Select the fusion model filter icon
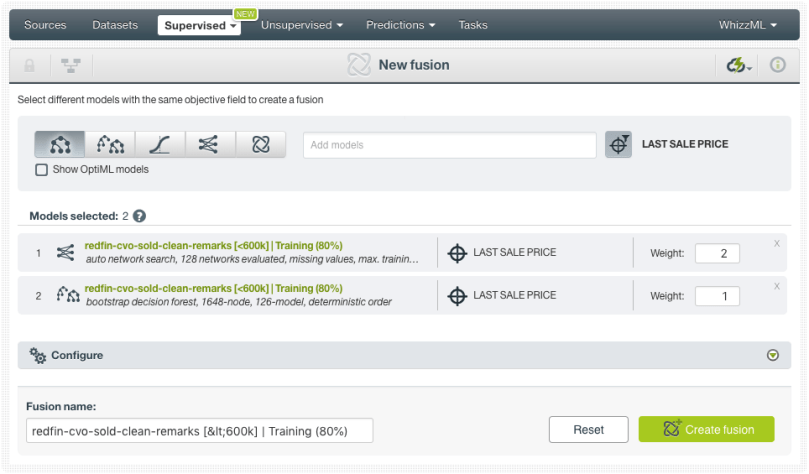 261,145
